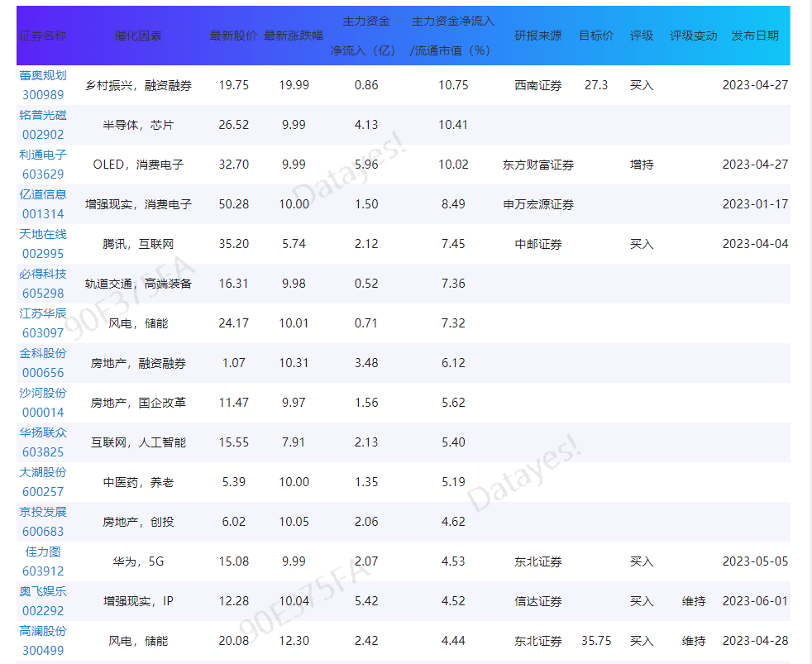
Task: Select the 半导体，芯片 catalyst cell
Action: pos(138,125)
